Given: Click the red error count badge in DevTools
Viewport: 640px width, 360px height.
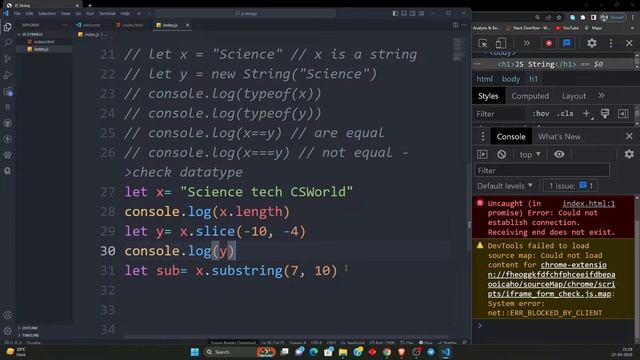Looking at the screenshot, I should click(549, 43).
